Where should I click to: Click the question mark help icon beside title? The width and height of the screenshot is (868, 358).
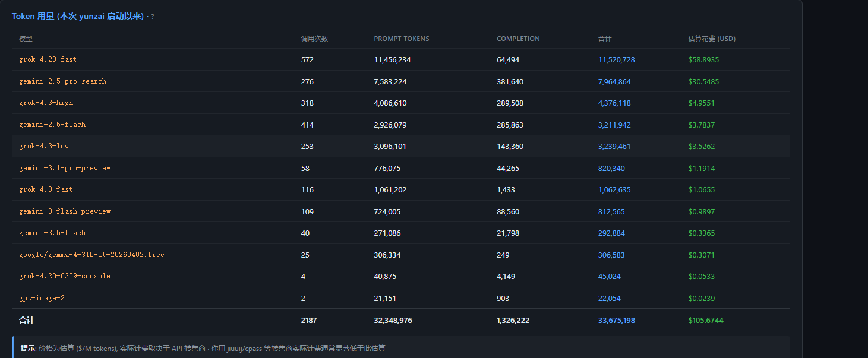pyautogui.click(x=153, y=17)
